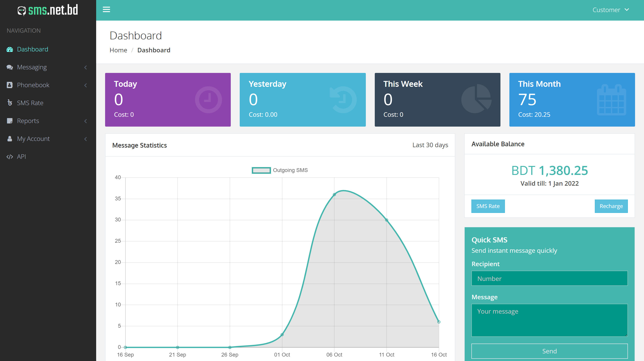644x361 pixels.
Task: Open My Account via the person icon
Action: point(10,138)
